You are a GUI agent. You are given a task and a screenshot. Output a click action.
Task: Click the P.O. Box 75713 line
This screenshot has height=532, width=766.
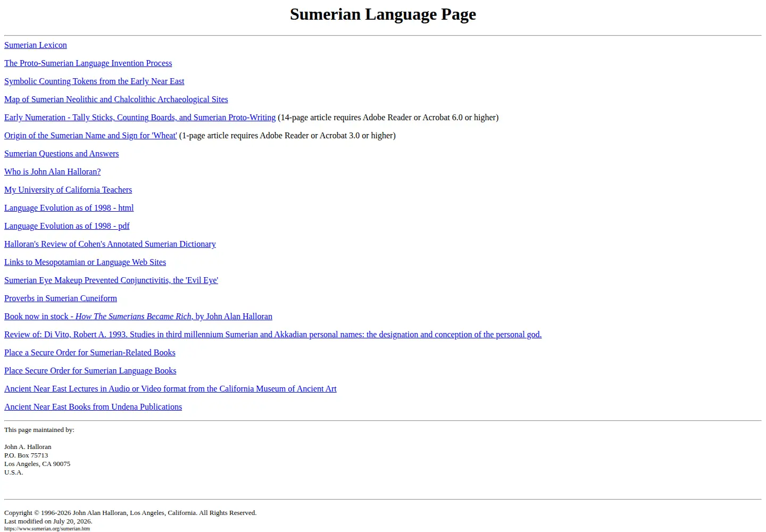pyautogui.click(x=26, y=455)
